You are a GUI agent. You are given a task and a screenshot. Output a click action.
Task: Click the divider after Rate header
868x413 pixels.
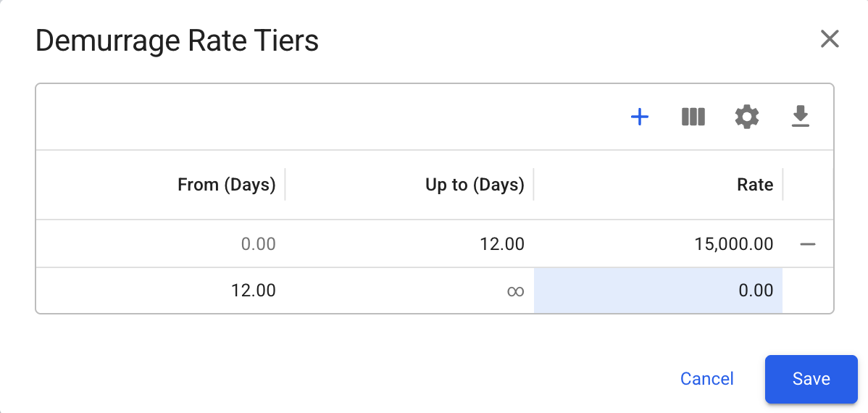click(x=783, y=185)
